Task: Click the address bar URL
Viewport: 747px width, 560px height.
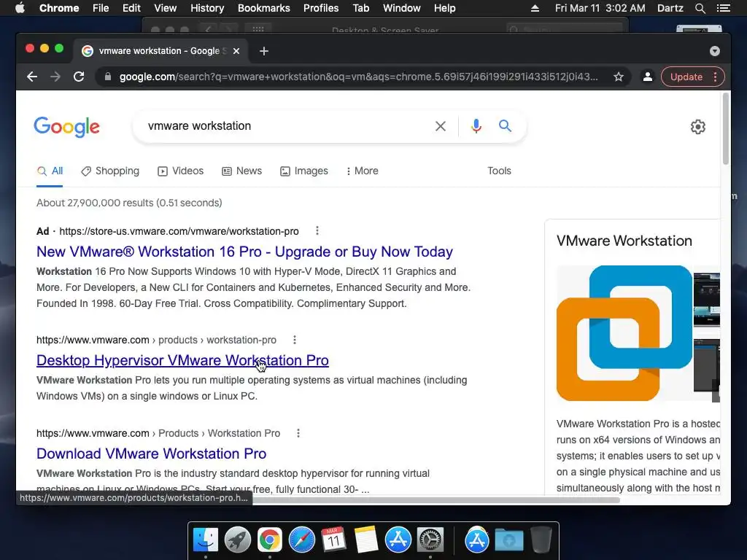Action: click(358, 77)
